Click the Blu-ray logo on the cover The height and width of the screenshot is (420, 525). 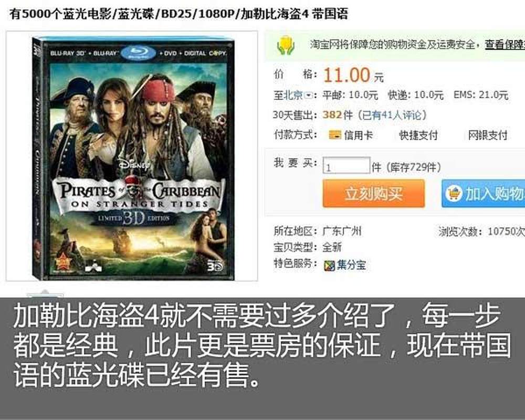pyautogui.click(x=138, y=53)
